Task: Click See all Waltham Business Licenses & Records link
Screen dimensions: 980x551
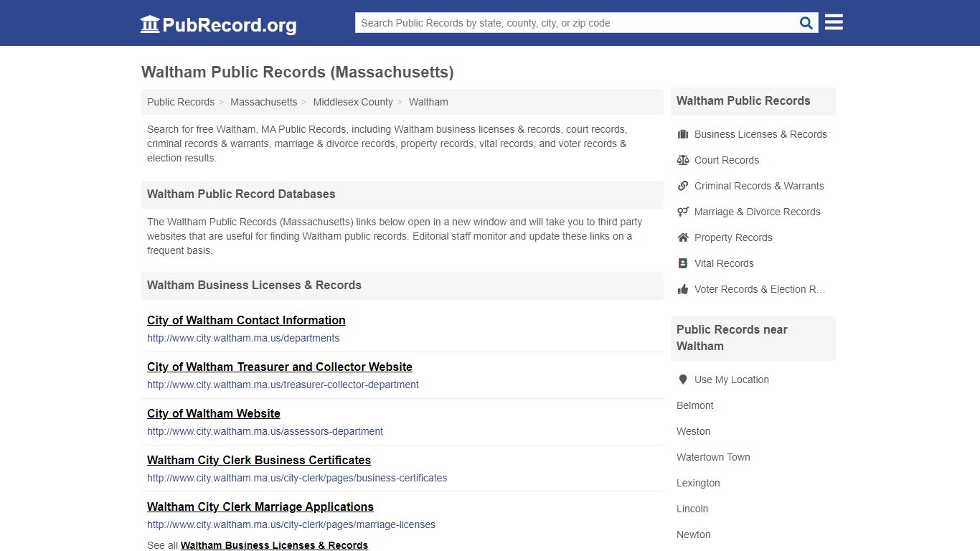Action: click(x=274, y=545)
